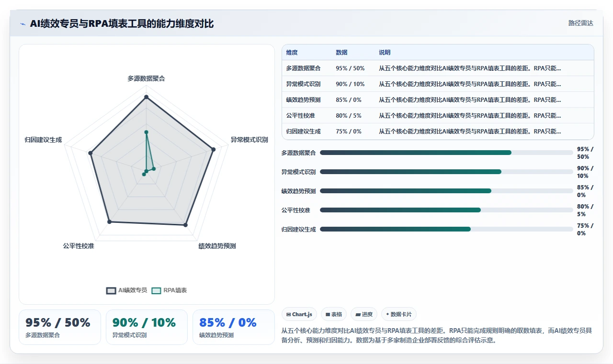Click 90% / 10% value right of progress bar
The image size is (613, 364).
585,172
